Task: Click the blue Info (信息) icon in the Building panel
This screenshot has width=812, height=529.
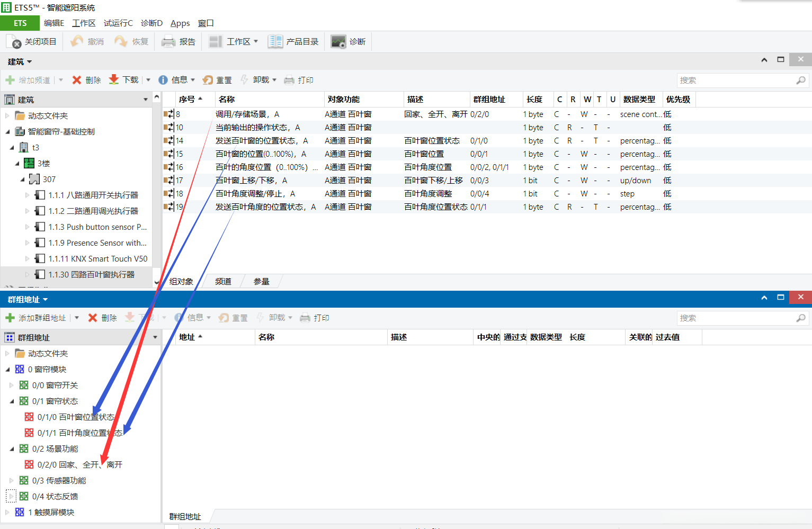Action: (x=163, y=80)
